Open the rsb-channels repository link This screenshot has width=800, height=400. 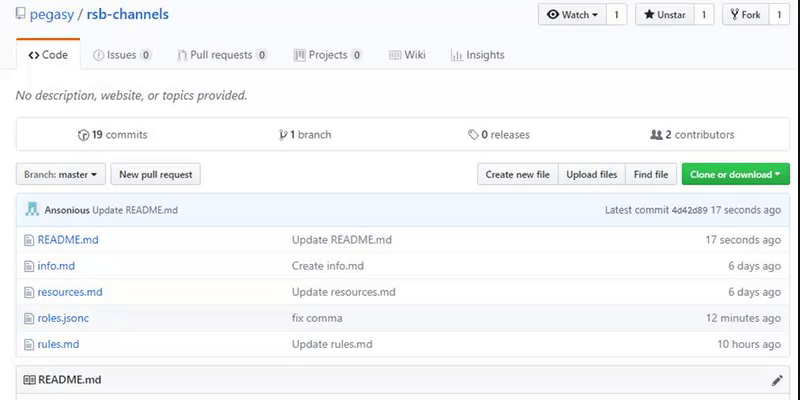pyautogui.click(x=128, y=14)
